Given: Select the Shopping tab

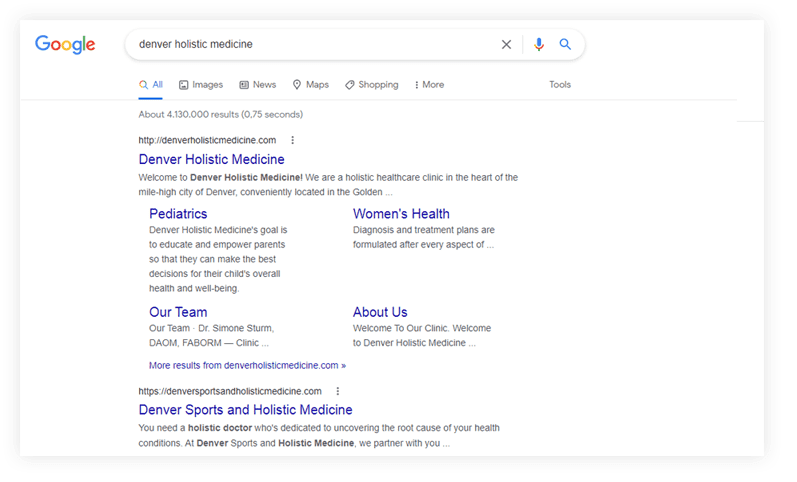Looking at the screenshot, I should [x=372, y=85].
